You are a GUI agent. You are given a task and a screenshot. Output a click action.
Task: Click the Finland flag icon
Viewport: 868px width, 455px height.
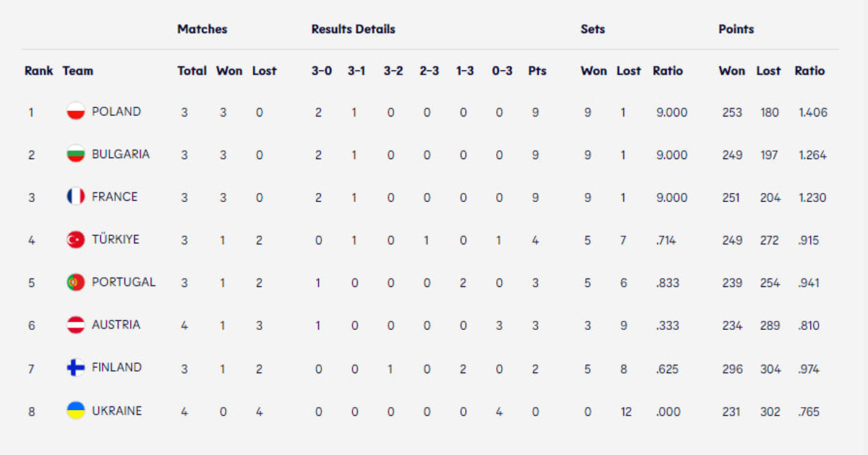point(76,367)
